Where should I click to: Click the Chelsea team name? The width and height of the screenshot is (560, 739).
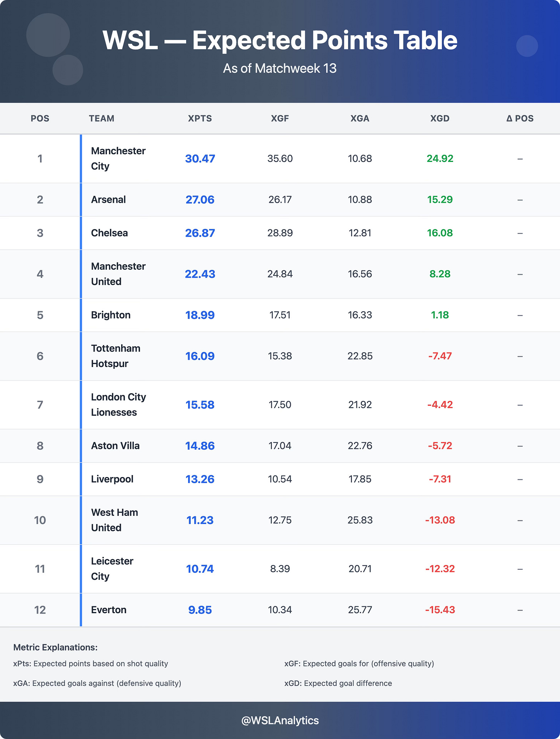(109, 233)
